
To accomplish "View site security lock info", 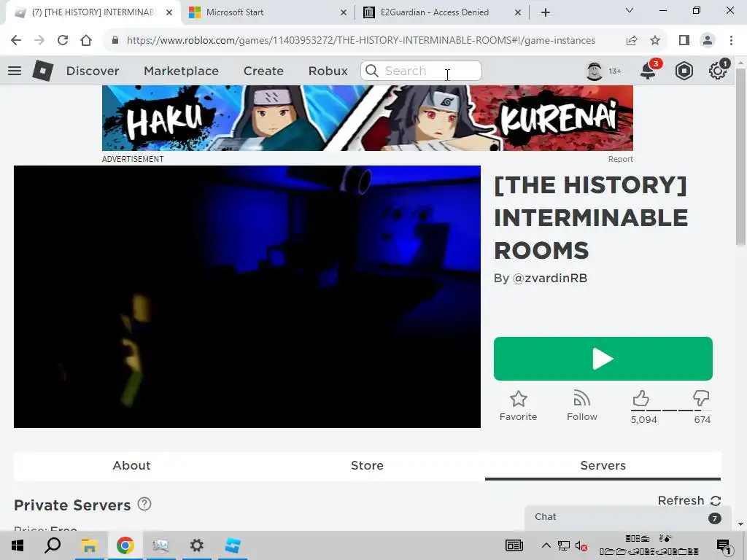I will point(115,40).
